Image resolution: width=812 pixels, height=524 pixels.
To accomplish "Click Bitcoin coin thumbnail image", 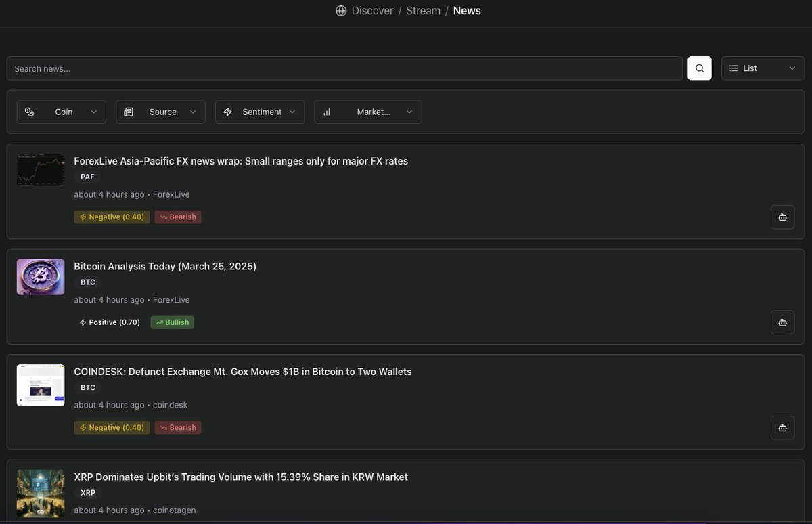I will (41, 277).
